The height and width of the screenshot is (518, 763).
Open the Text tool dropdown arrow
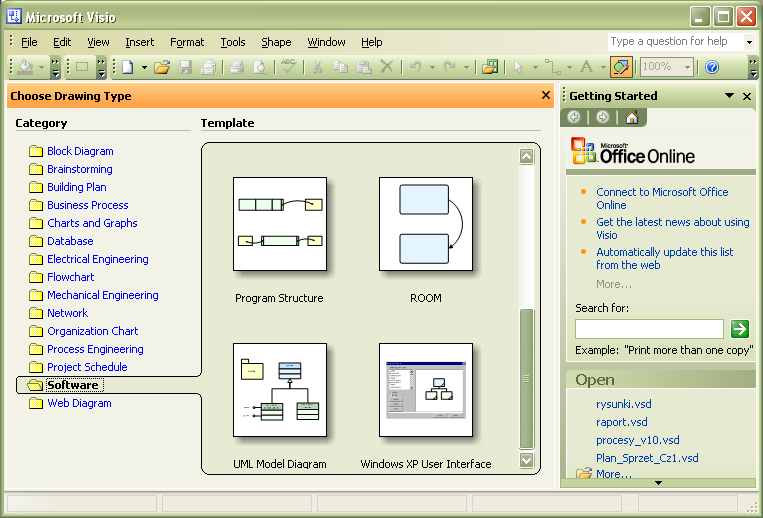click(603, 67)
